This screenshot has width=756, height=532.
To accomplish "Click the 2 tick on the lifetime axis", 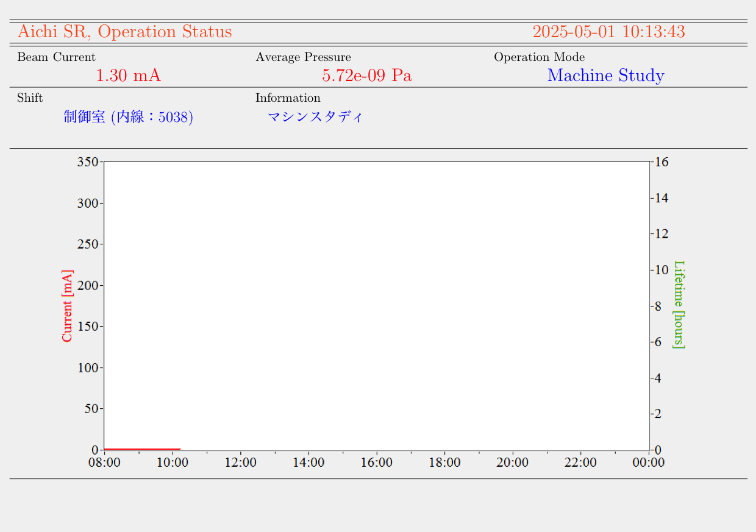I will click(x=658, y=414).
